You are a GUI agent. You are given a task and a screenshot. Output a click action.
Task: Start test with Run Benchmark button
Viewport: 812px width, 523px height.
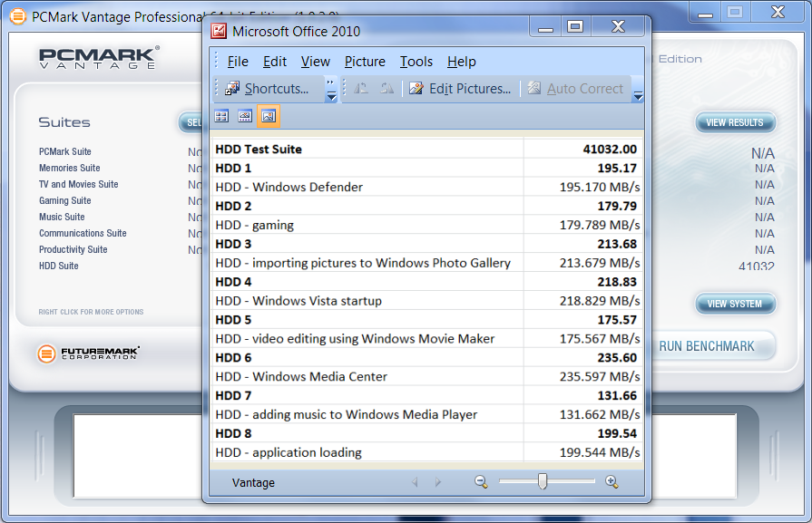707,346
